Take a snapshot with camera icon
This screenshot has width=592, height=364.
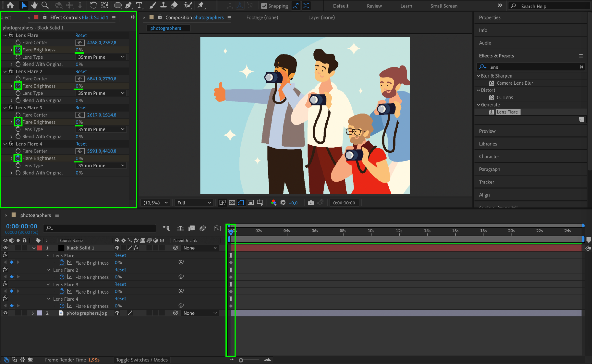(311, 203)
